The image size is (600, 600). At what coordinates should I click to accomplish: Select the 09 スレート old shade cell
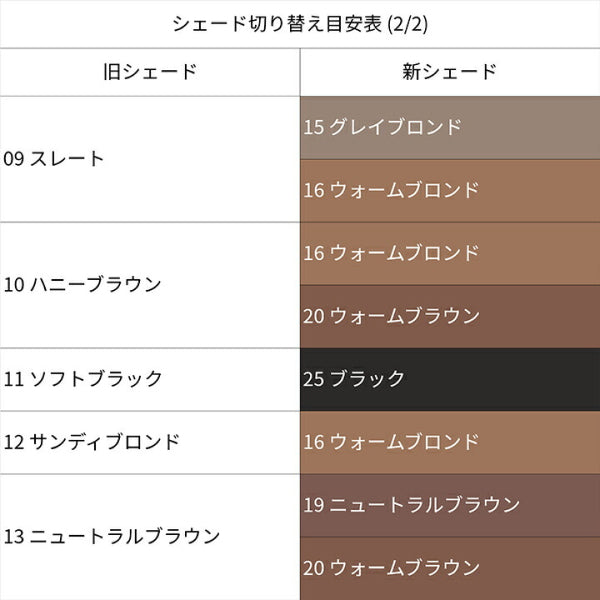coord(149,159)
